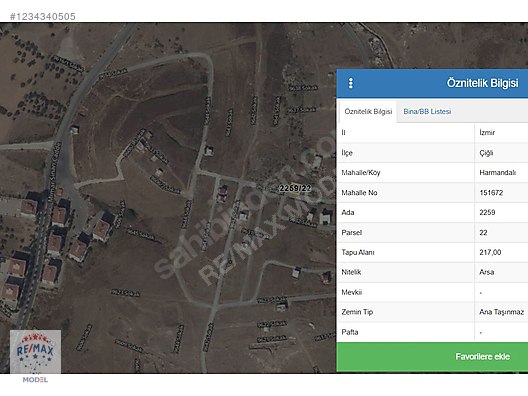Click the Mahalle No value 151672
The height and width of the screenshot is (396, 528).
(491, 193)
